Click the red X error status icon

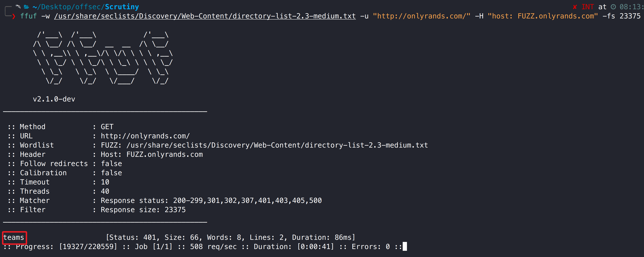(575, 7)
